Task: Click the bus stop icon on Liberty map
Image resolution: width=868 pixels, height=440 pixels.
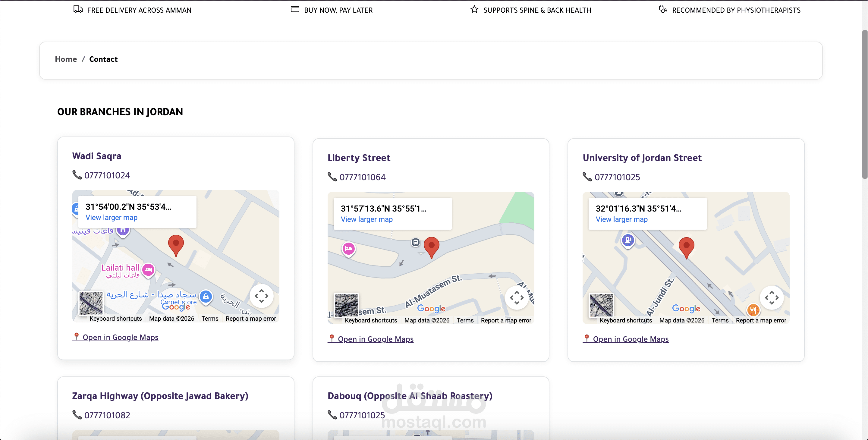Action: click(416, 242)
